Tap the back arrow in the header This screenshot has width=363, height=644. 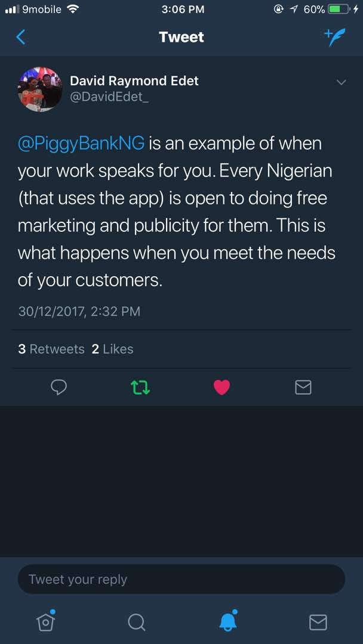(21, 38)
